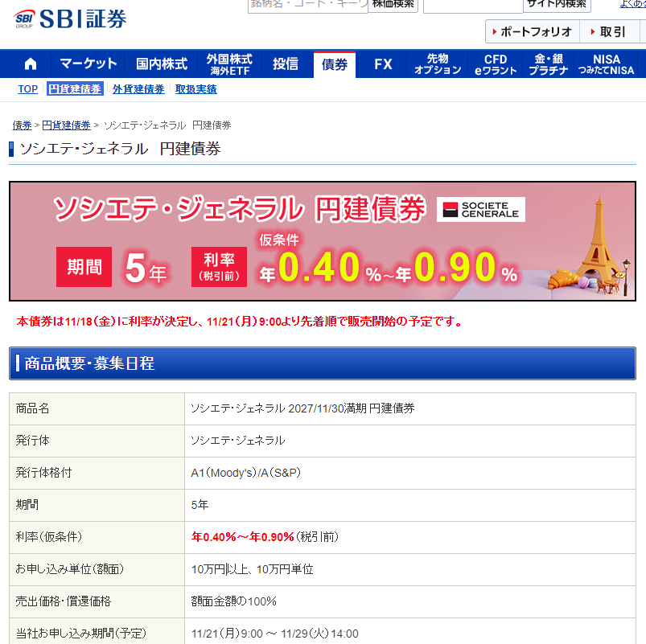Click 債券 breadcrumb link
The image size is (646, 644).
pos(22,125)
